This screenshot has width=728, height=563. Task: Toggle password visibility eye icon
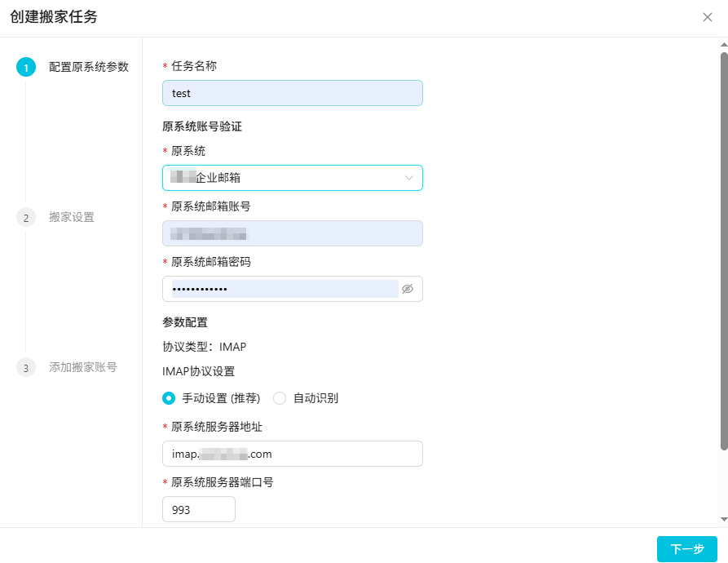coord(408,289)
